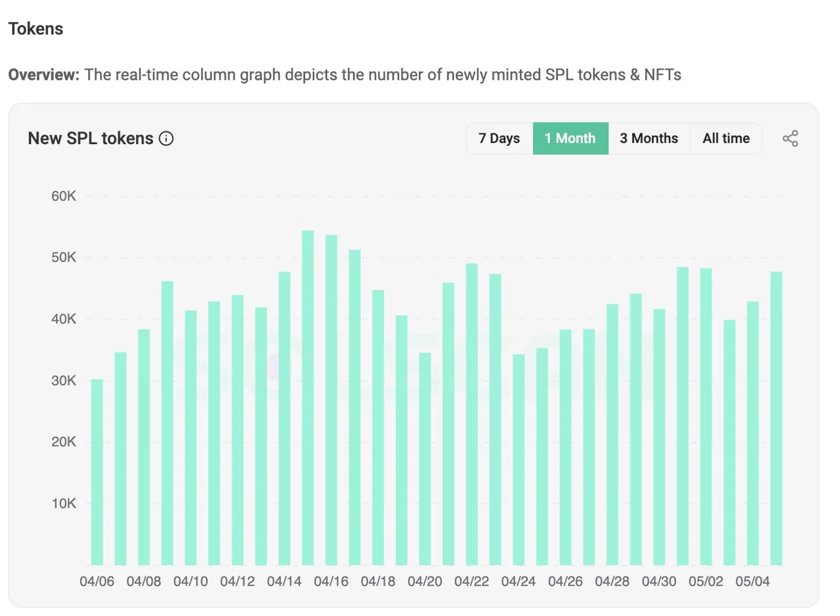840x616 pixels.
Task: Click the Overview description text
Action: pos(345,75)
